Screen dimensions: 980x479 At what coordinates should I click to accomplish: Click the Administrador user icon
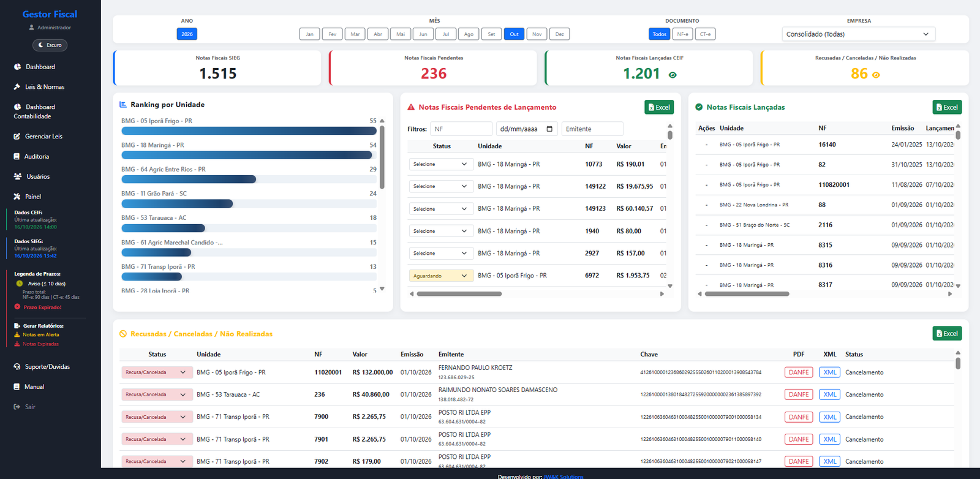point(32,28)
